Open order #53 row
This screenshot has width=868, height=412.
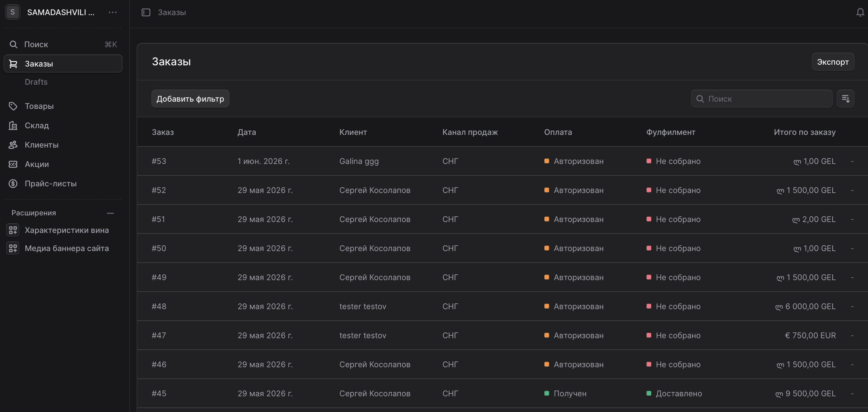[502, 161]
